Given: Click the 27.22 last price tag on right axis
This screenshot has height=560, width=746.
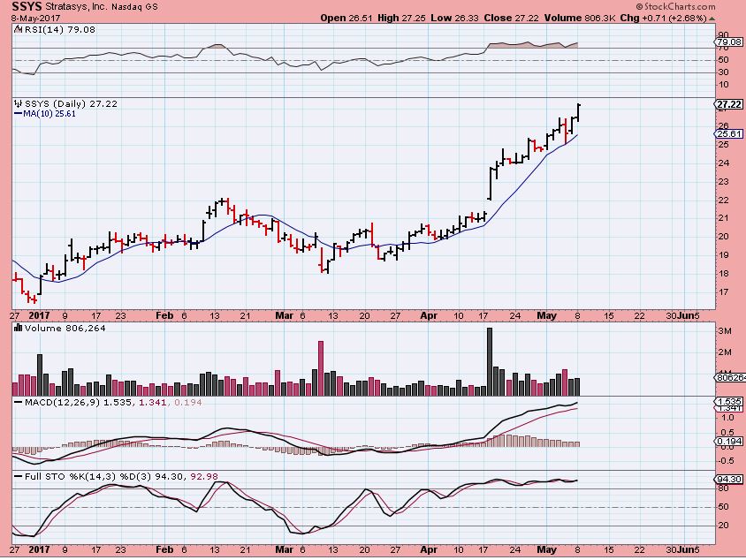Looking at the screenshot, I should [x=729, y=104].
